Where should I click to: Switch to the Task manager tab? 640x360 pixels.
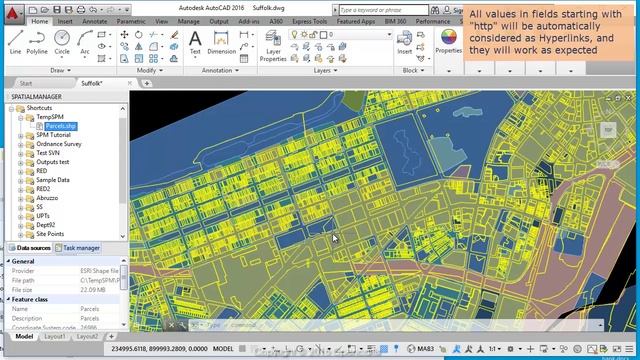(x=78, y=248)
